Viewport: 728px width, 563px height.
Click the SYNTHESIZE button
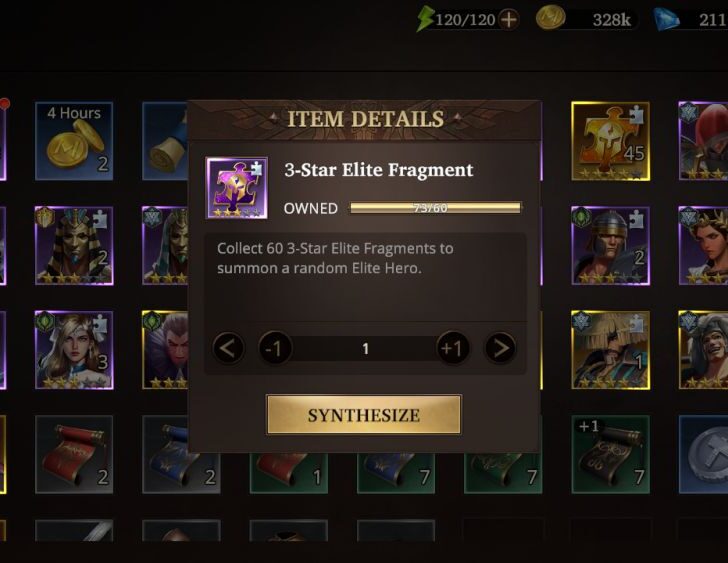point(364,414)
